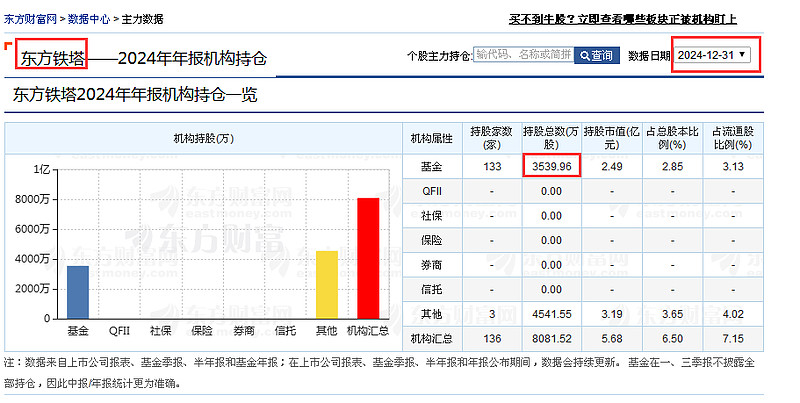Viewport: 800px width, 403px height.
Task: Click the 5.68 total market value cell
Action: coord(611,339)
